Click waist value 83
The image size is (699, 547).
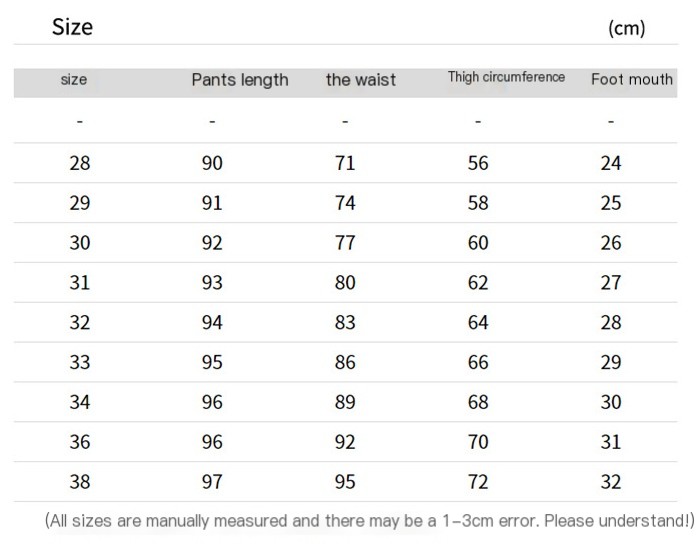345,323
